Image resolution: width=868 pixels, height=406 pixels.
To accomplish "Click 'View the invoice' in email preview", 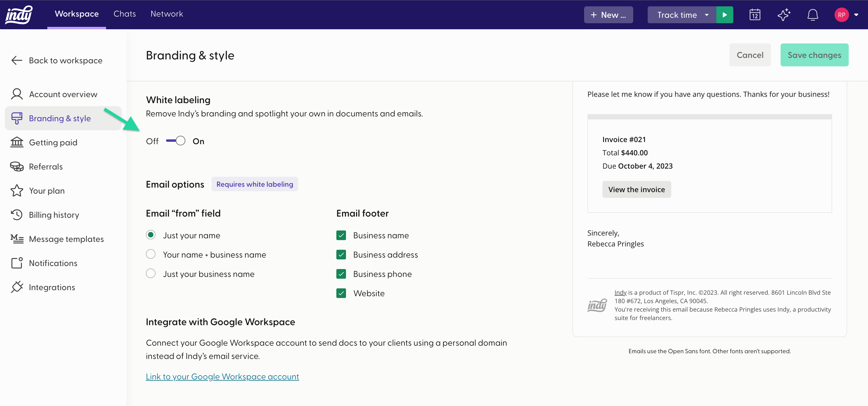I will coord(637,189).
